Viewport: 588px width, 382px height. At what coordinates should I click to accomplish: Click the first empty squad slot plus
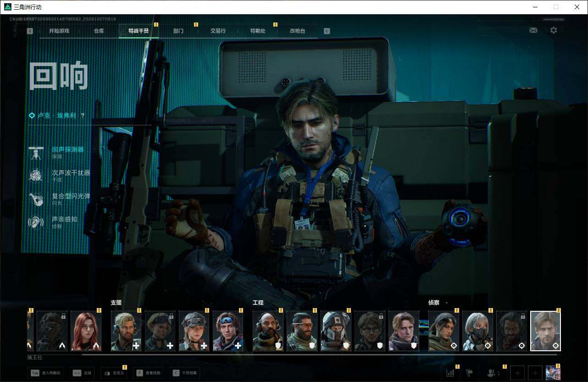tap(517, 373)
